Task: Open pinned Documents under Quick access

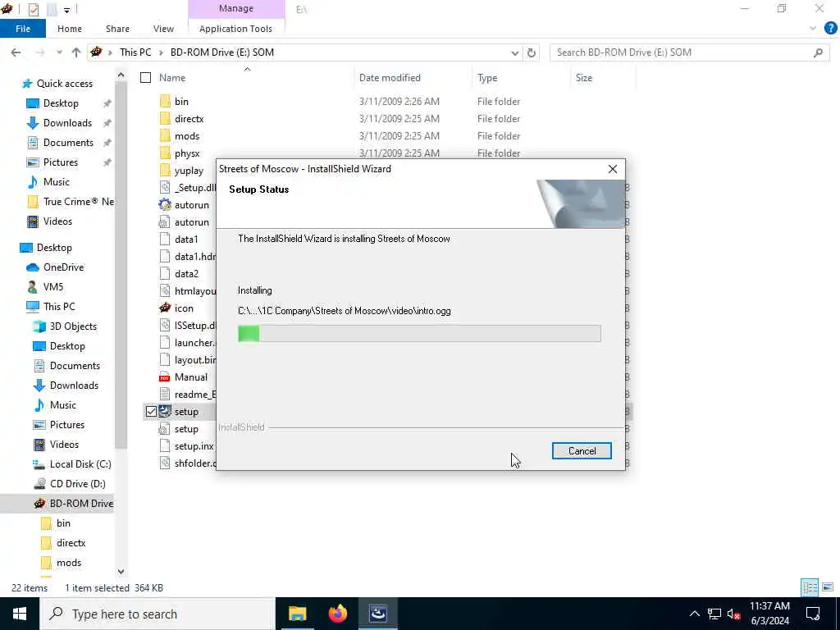Action: (x=68, y=143)
